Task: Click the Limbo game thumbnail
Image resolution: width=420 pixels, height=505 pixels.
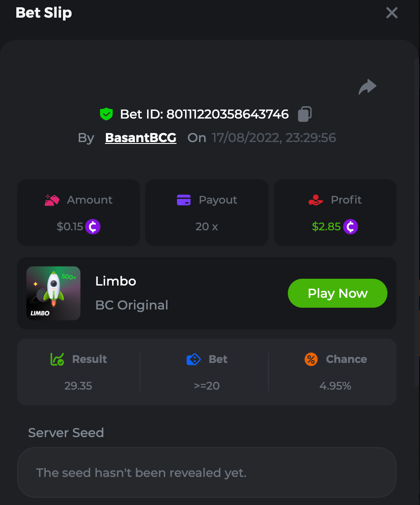Action: [x=53, y=293]
